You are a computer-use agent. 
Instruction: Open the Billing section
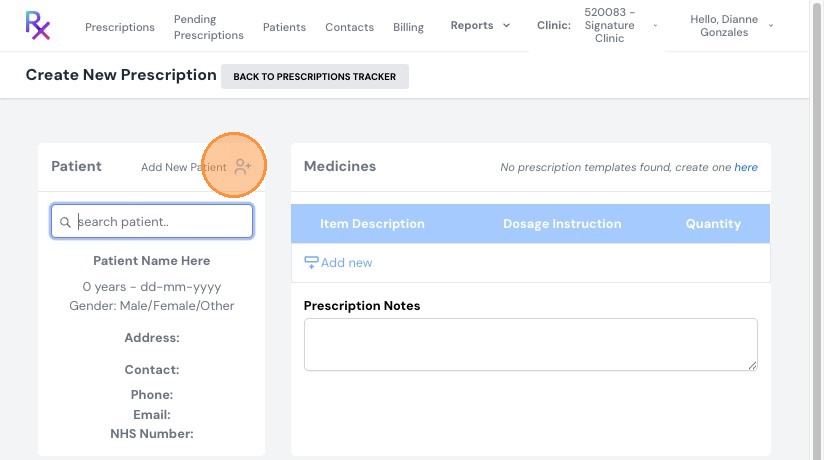click(x=408, y=27)
